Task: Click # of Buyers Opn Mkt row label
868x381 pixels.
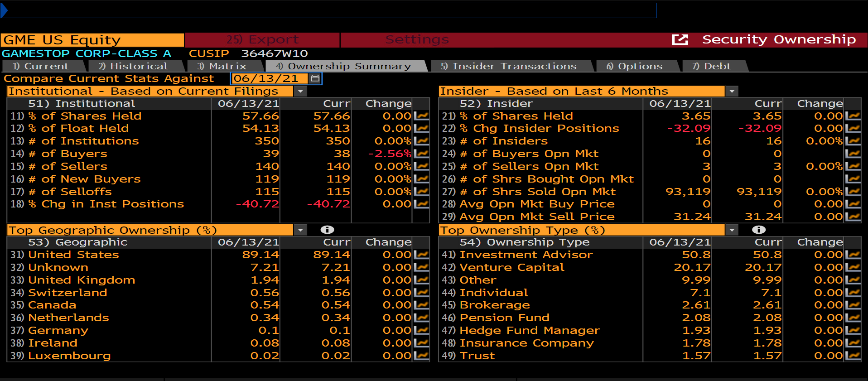Action: point(529,154)
